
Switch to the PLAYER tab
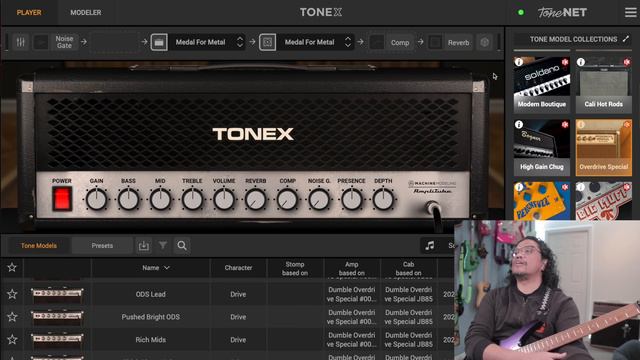[x=29, y=13]
